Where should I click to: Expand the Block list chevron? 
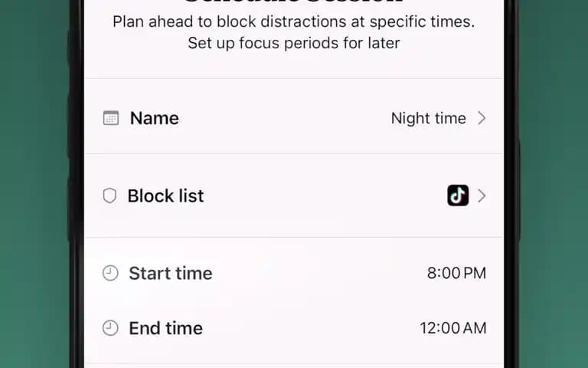pos(482,195)
